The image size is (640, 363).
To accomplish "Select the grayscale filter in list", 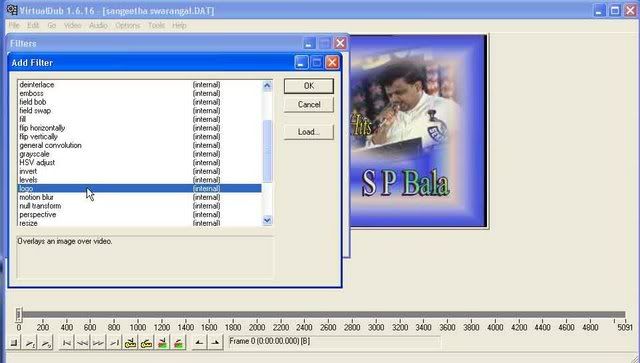I will [x=140, y=154].
